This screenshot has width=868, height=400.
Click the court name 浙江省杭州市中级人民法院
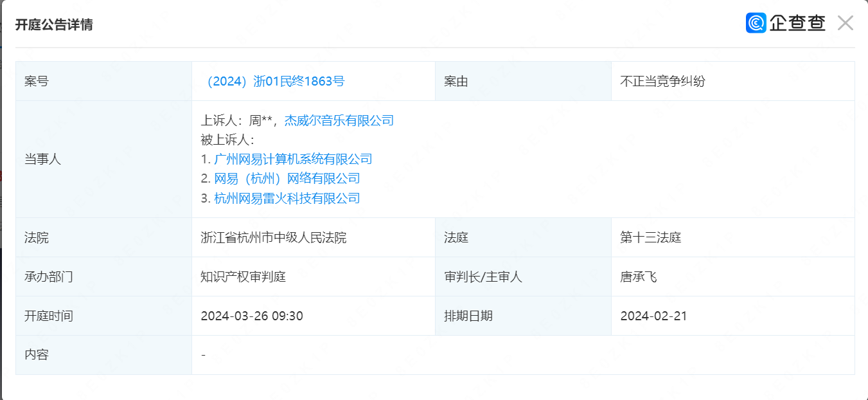pyautogui.click(x=273, y=238)
